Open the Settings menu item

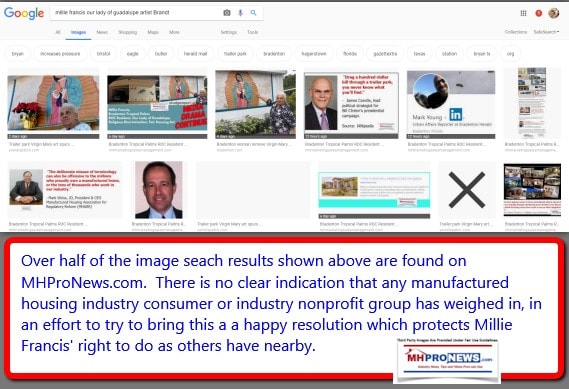click(229, 32)
